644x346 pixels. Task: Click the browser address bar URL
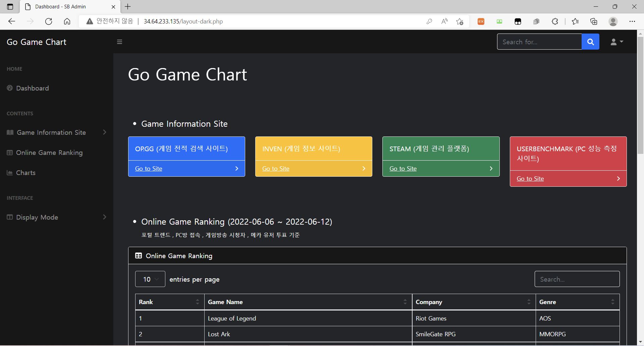183,21
